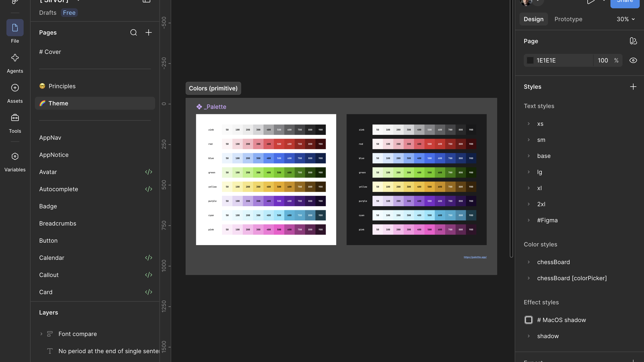The height and width of the screenshot is (362, 644).
Task: Open the Agents panel
Action: [x=15, y=63]
